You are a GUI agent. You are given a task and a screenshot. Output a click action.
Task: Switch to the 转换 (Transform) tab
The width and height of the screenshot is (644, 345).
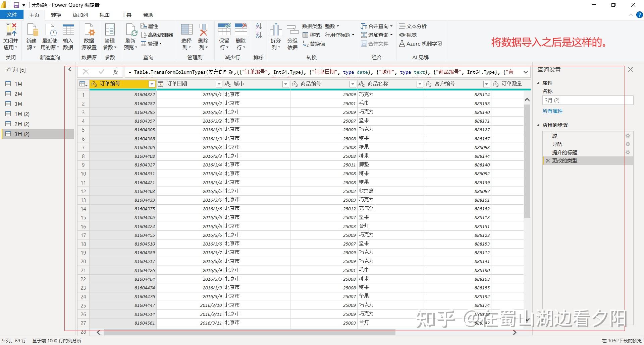56,15
